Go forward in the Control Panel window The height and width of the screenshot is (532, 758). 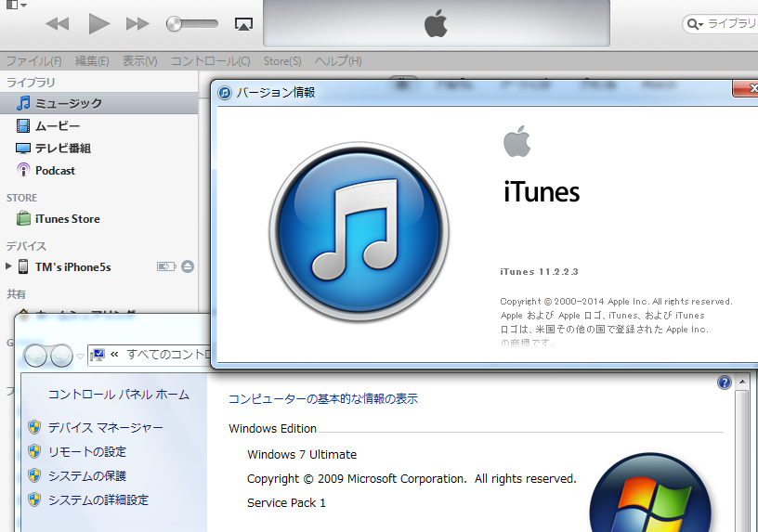click(x=61, y=357)
